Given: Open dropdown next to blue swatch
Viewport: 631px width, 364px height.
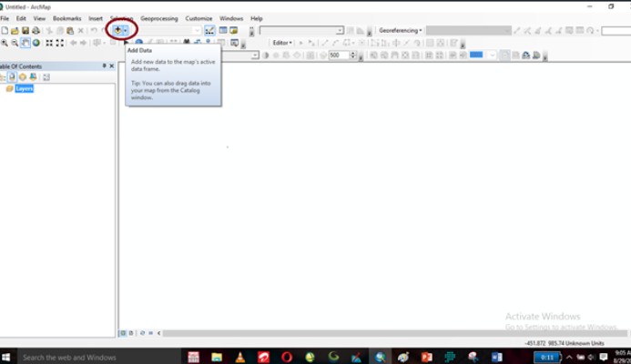Looking at the screenshot, I should point(493,56).
